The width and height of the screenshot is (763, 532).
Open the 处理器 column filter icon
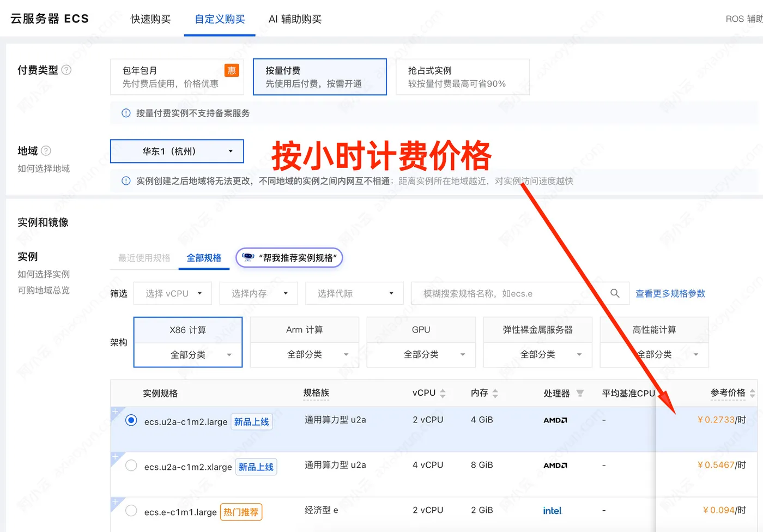click(x=580, y=393)
